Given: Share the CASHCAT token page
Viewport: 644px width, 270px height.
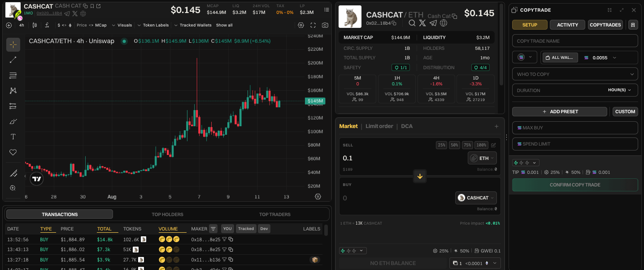Looking at the screenshot, I should [99, 6].
